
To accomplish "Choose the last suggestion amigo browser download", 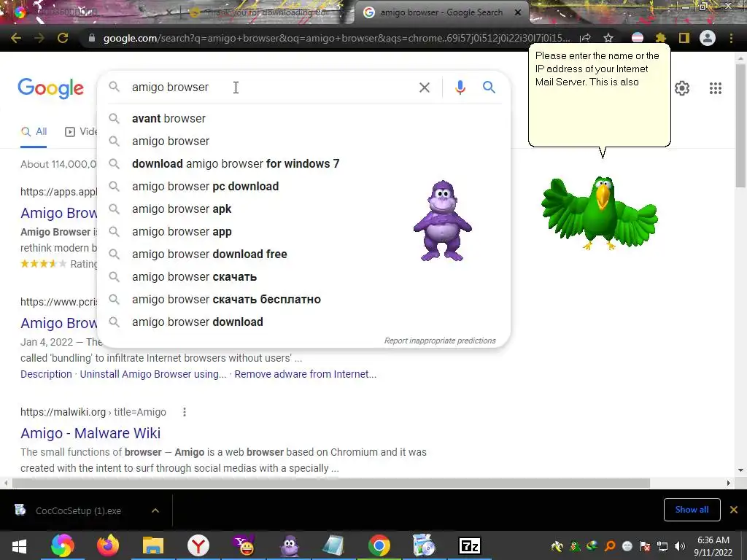I will [x=303, y=322].
